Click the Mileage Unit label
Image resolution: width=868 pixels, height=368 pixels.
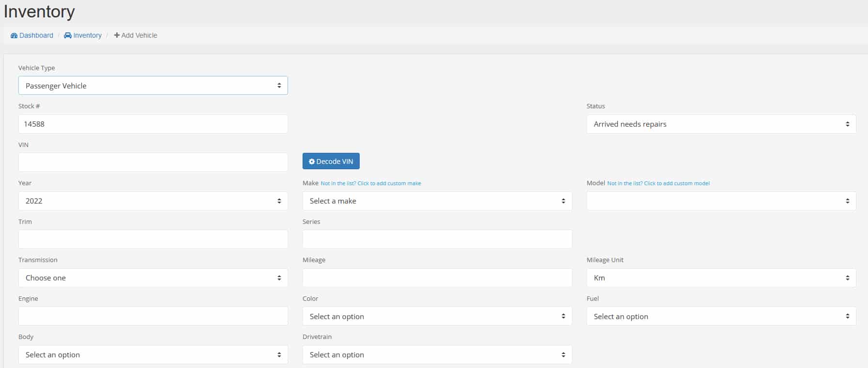(605, 260)
